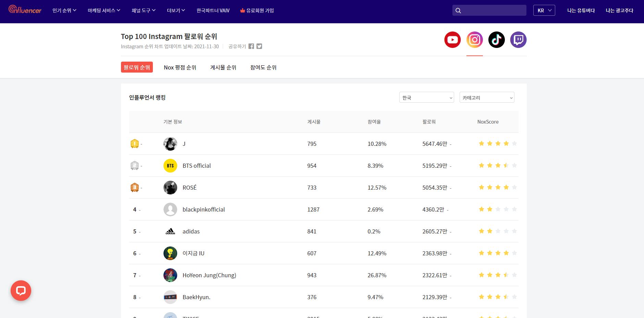
Task: Switch to the YouTube rankings icon
Action: point(452,40)
